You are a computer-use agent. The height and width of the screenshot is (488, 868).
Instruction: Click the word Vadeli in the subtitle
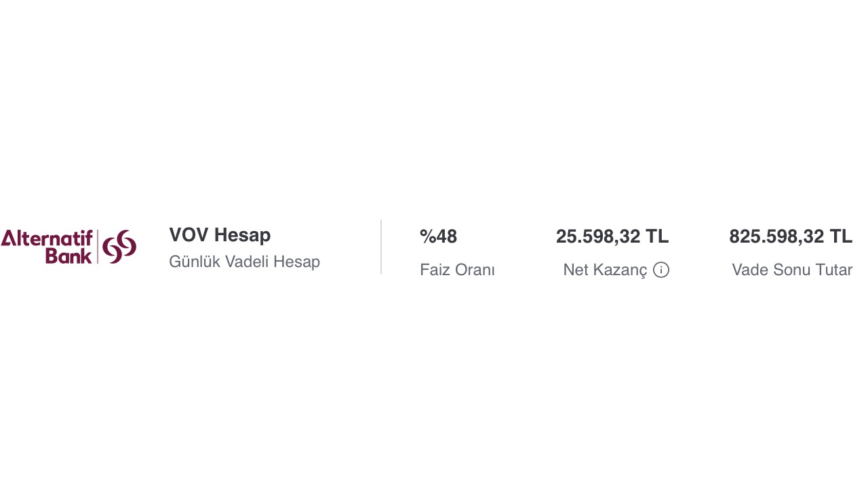pos(247,262)
